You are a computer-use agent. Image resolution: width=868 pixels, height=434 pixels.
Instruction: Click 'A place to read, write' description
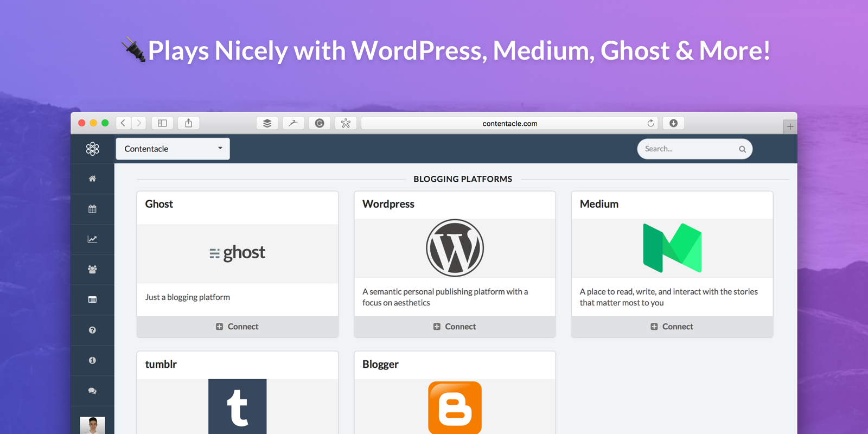point(669,297)
